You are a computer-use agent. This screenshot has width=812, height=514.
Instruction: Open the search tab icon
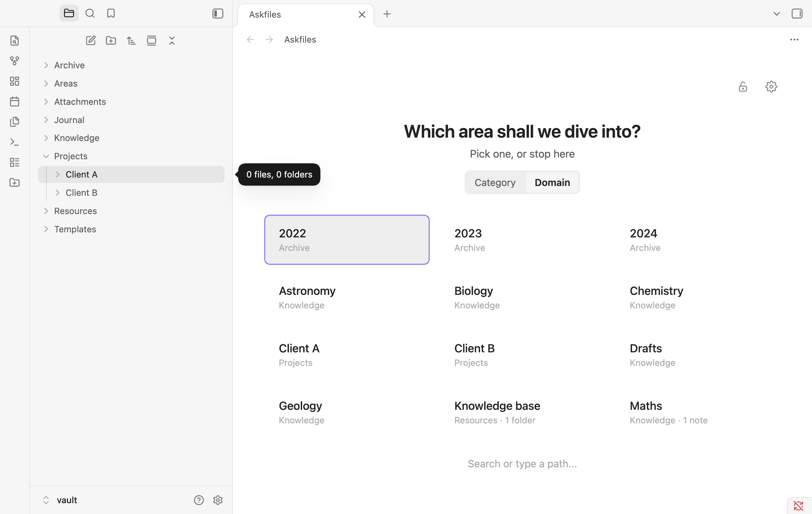90,14
